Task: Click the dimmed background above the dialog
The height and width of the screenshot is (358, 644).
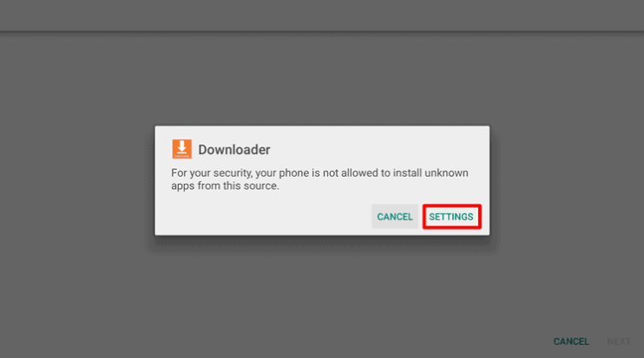Action: click(x=322, y=78)
